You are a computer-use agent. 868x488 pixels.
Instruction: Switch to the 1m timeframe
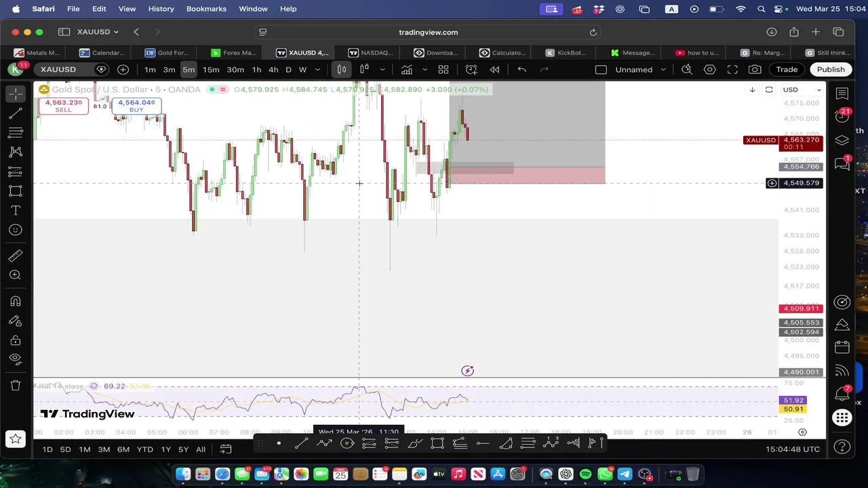pos(150,69)
